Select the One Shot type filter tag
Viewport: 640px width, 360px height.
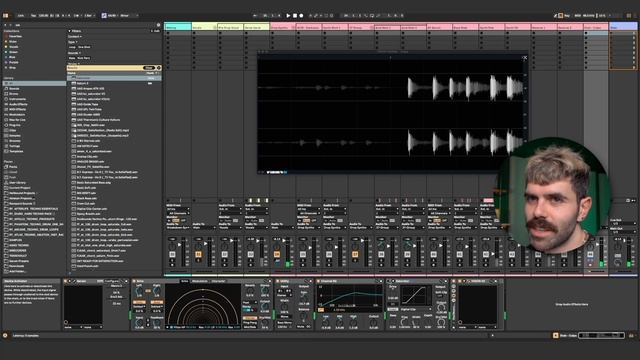click(x=84, y=47)
